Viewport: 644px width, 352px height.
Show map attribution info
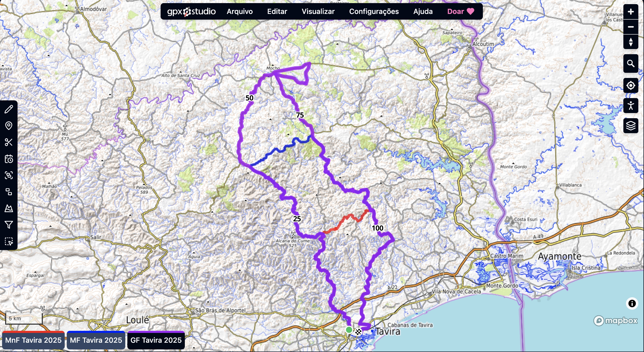point(632,303)
